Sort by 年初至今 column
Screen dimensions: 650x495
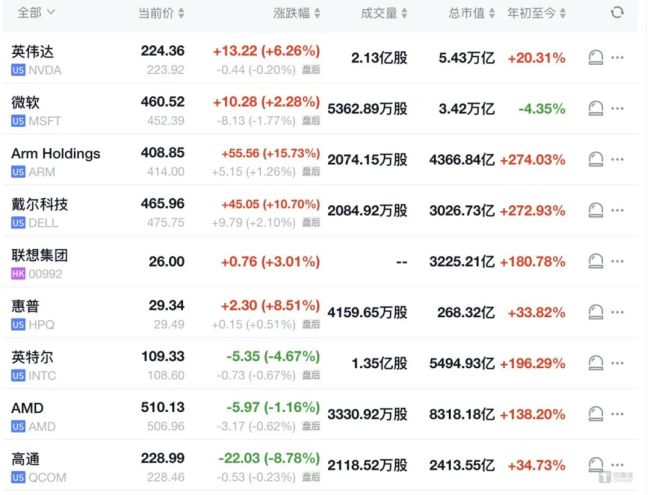536,13
